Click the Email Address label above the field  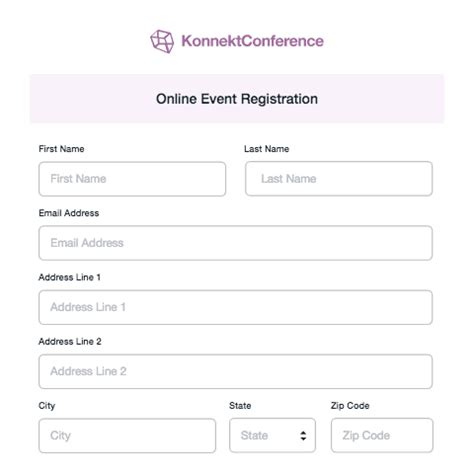click(69, 213)
